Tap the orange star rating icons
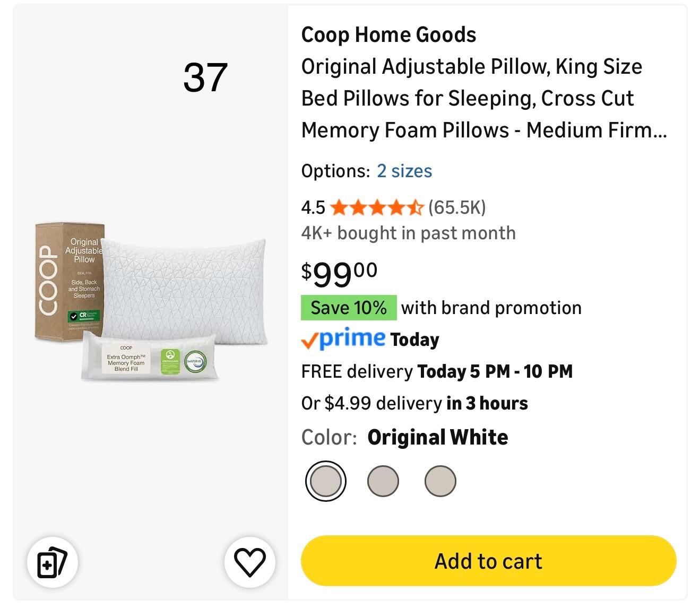The width and height of the screenshot is (700, 609). click(x=376, y=207)
